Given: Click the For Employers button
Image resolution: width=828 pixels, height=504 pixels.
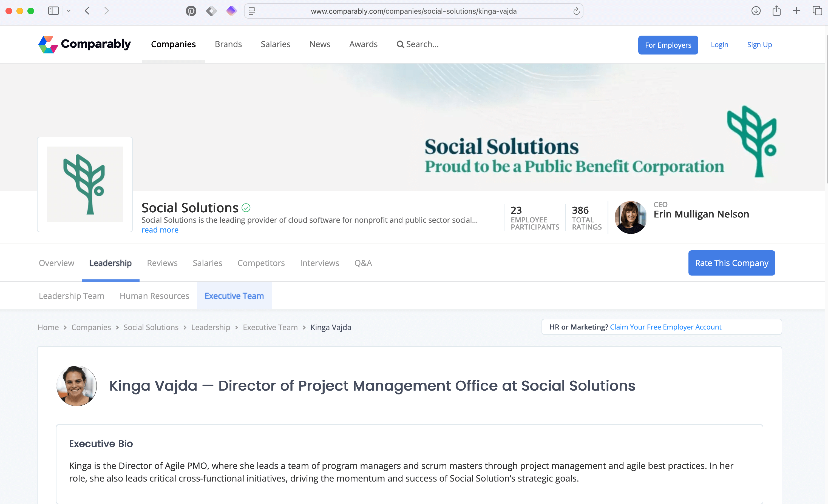Looking at the screenshot, I should (x=668, y=45).
